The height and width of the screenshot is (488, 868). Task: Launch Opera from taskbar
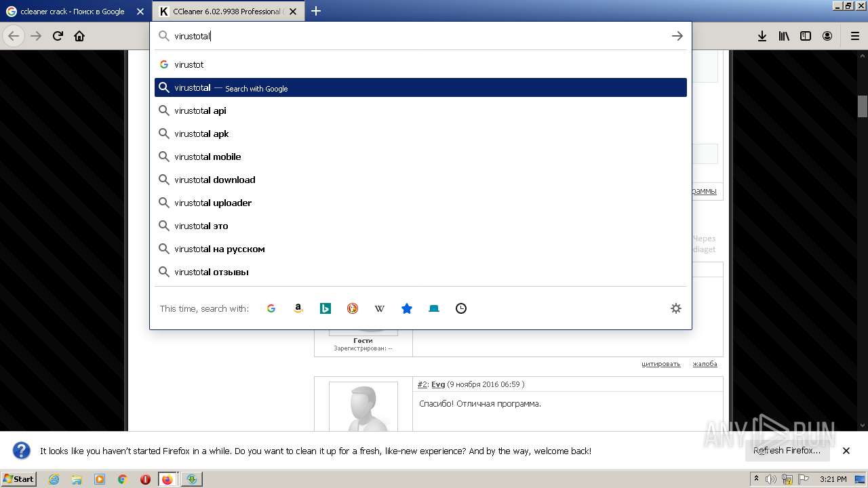[x=145, y=479]
